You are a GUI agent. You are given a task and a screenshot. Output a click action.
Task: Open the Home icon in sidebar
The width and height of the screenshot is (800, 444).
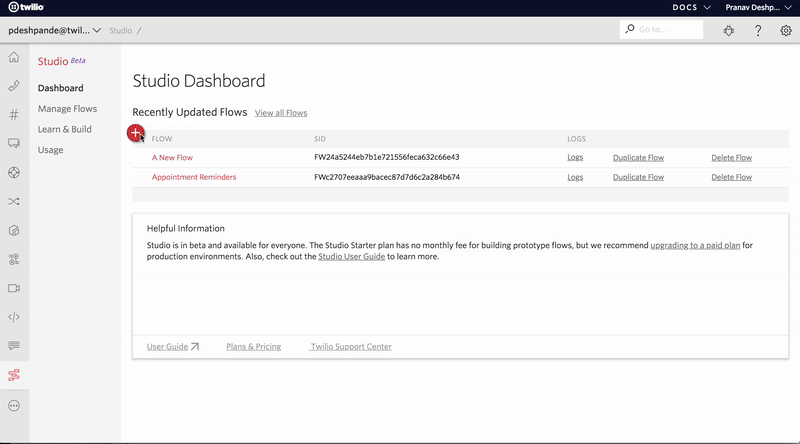click(x=14, y=57)
